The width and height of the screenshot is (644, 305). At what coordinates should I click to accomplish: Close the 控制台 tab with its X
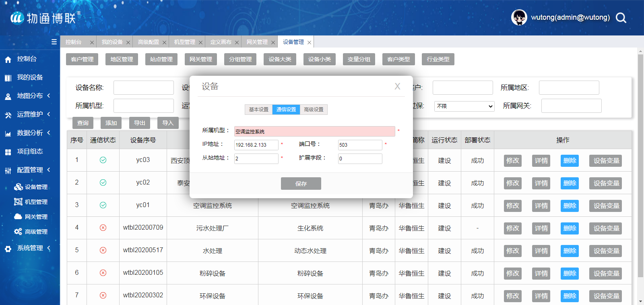coord(92,42)
